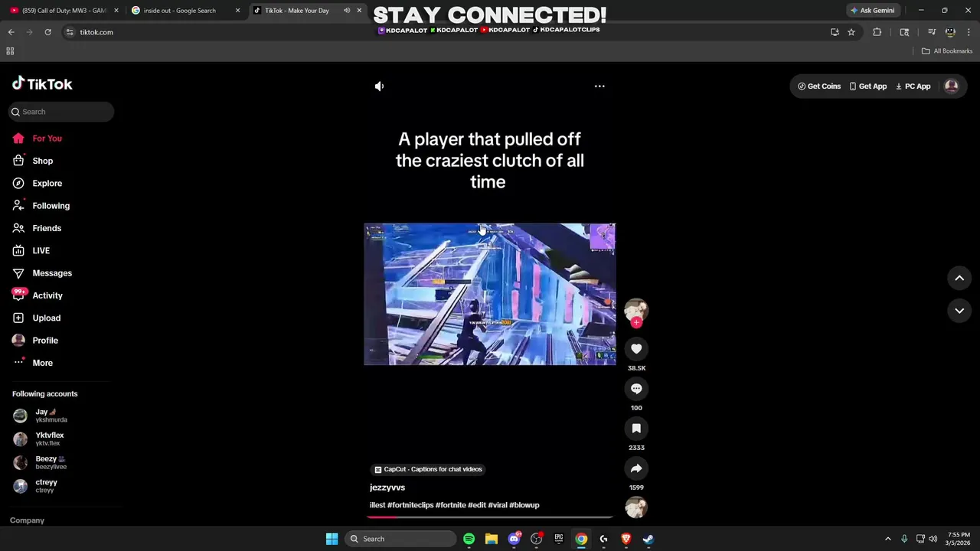Open Ask Gemini
The image size is (980, 551).
point(872,11)
